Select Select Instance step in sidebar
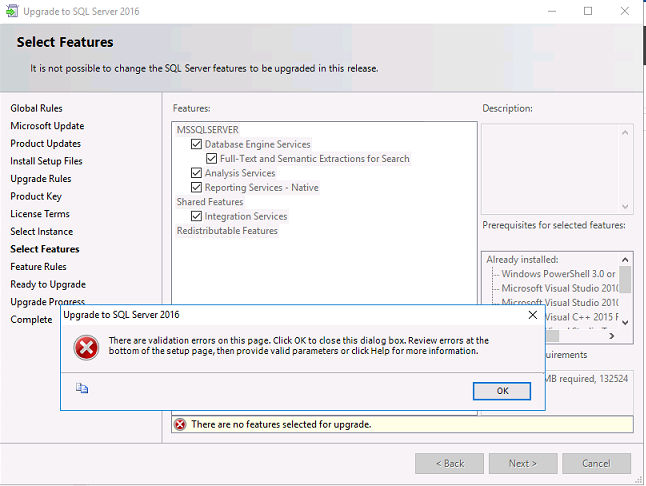Image resolution: width=646 pixels, height=486 pixels. click(x=42, y=231)
